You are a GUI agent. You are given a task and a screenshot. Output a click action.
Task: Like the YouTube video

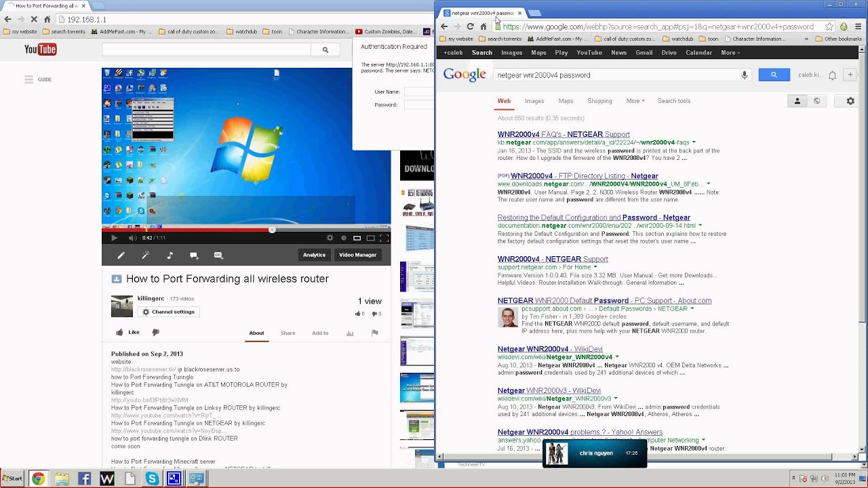point(127,333)
